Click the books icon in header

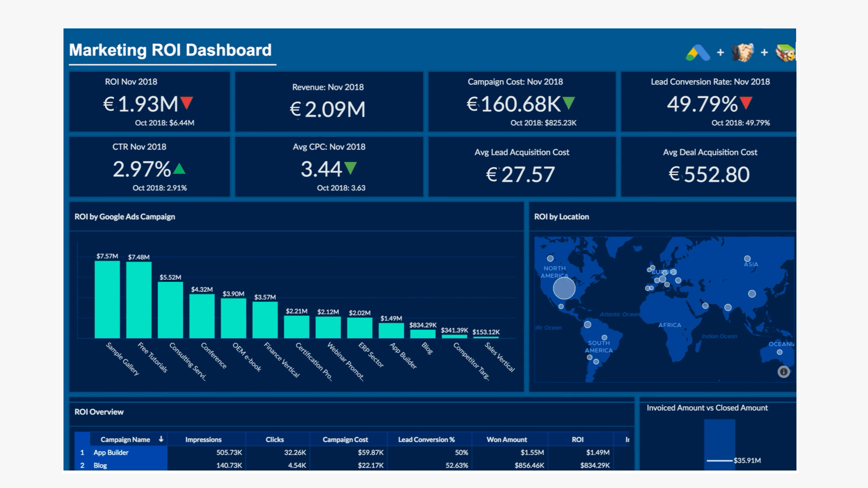[x=786, y=53]
